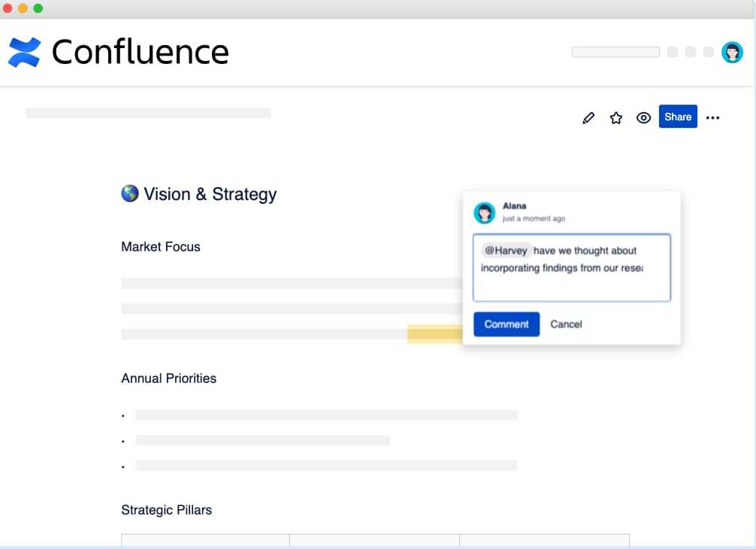This screenshot has width=756, height=549.
Task: Click the Strategic Pillars heading
Action: [166, 510]
